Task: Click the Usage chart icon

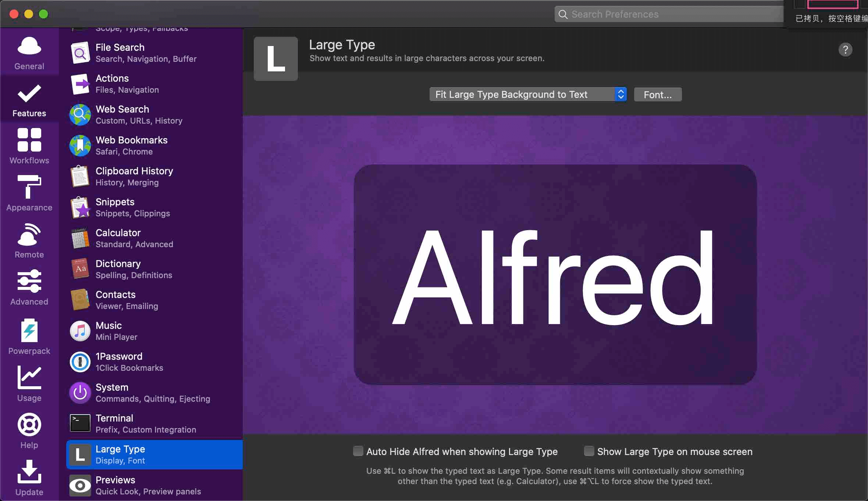Action: (x=29, y=377)
